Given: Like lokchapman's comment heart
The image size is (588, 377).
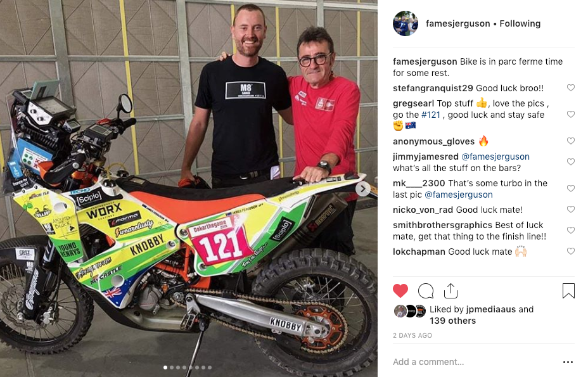Looking at the screenshot, I should [x=570, y=252].
